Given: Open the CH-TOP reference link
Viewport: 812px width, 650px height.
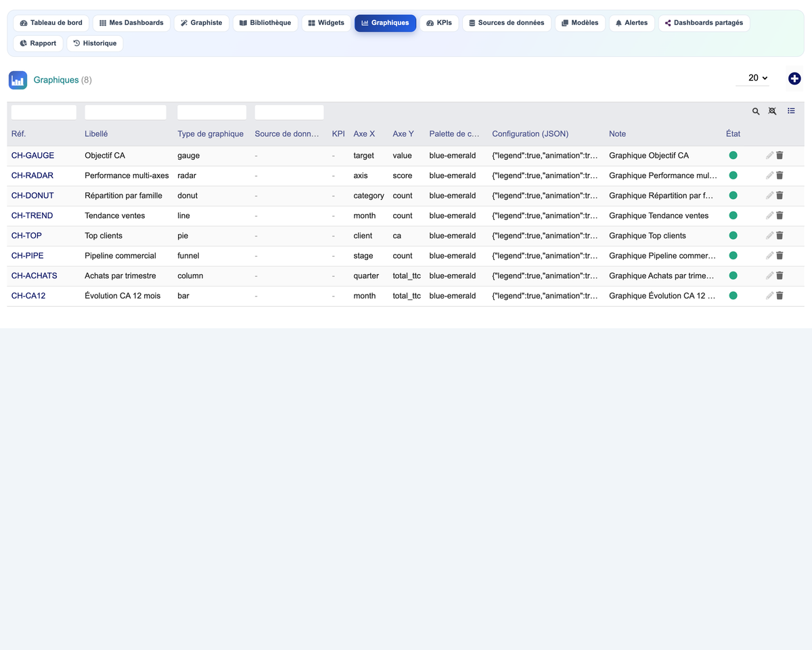Looking at the screenshot, I should [x=26, y=236].
